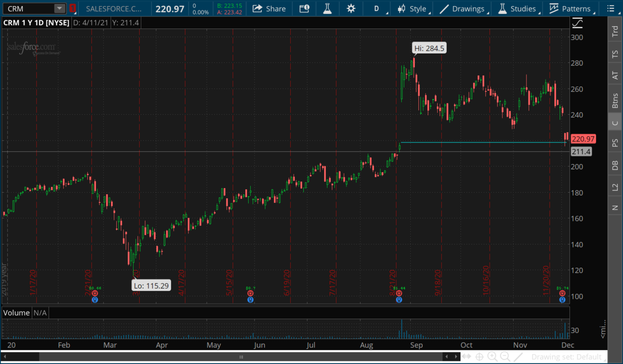
Task: Open the DB sidebar tab
Action: pyautogui.click(x=615, y=165)
